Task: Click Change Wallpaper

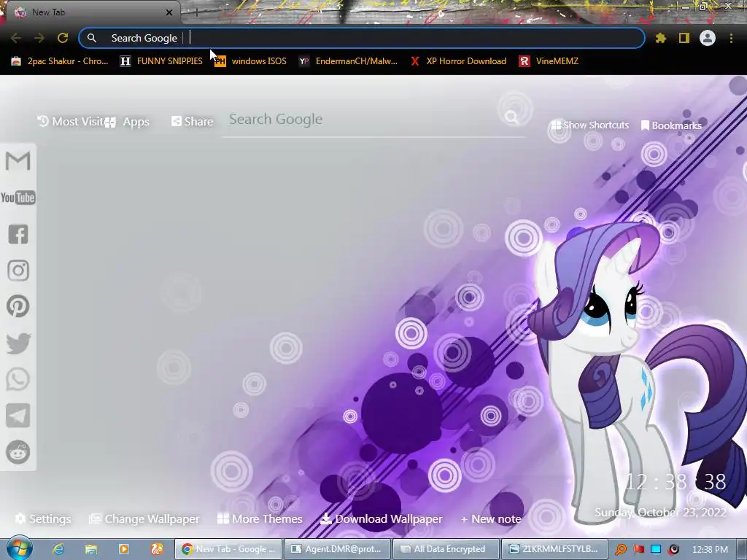Action: pyautogui.click(x=144, y=518)
